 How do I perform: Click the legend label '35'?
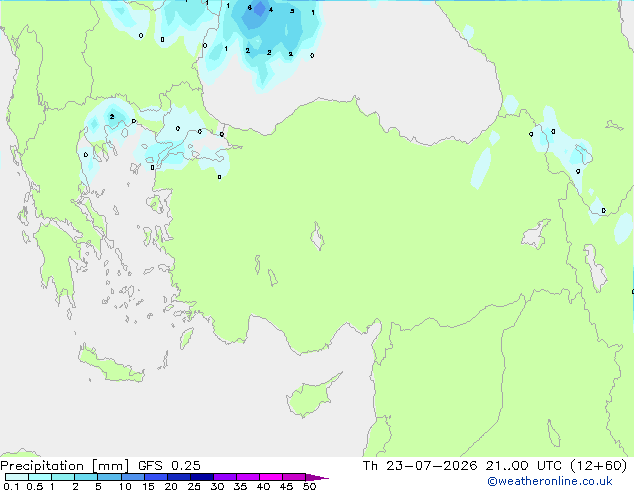tap(240, 486)
